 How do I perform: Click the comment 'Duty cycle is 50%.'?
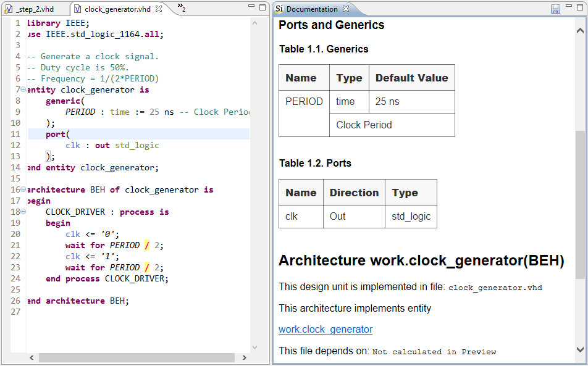[x=85, y=67]
